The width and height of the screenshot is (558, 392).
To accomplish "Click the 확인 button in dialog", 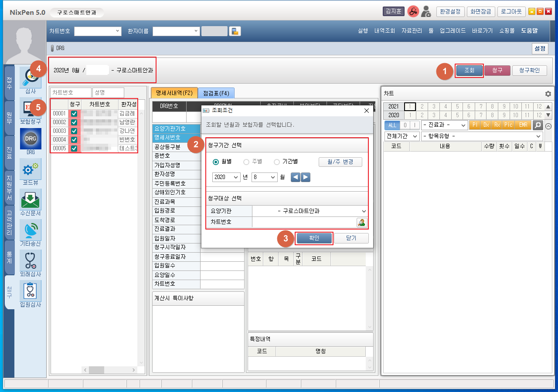I will tap(314, 238).
